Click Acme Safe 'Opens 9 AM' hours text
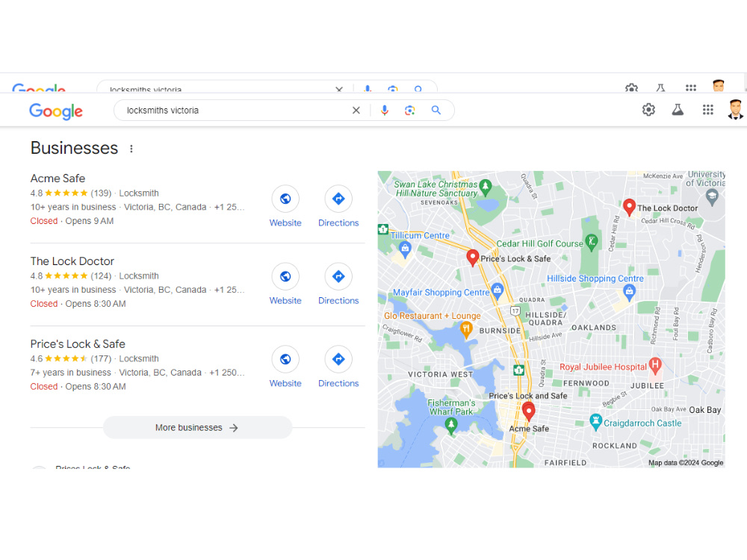Image resolution: width=747 pixels, height=560 pixels. click(90, 221)
